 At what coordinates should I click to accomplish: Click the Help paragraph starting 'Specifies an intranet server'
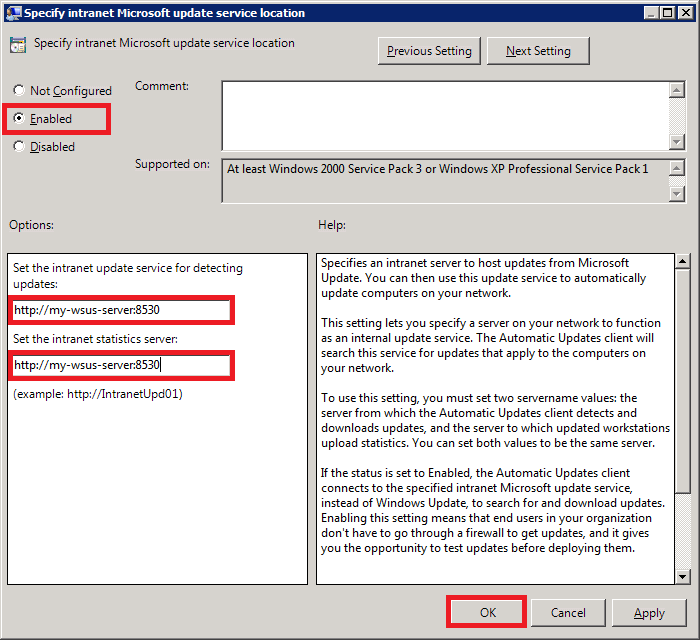point(483,278)
